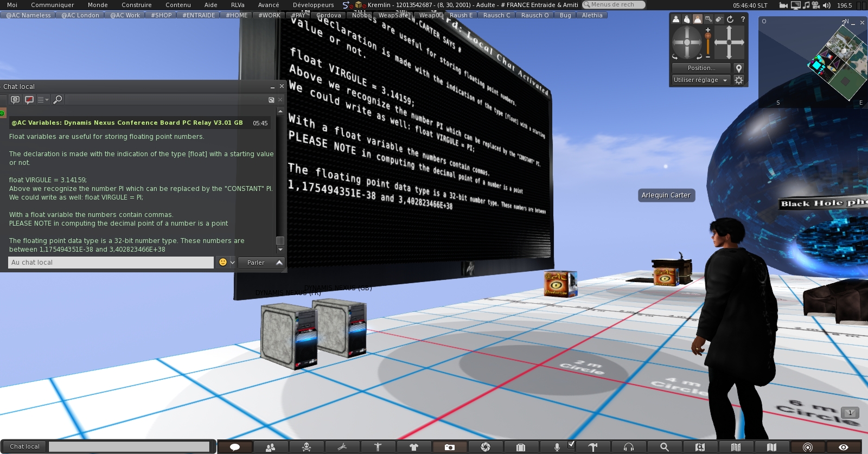Viewport: 868px width, 454px height.
Task: Click the search magnifier in chat window
Action: [58, 100]
